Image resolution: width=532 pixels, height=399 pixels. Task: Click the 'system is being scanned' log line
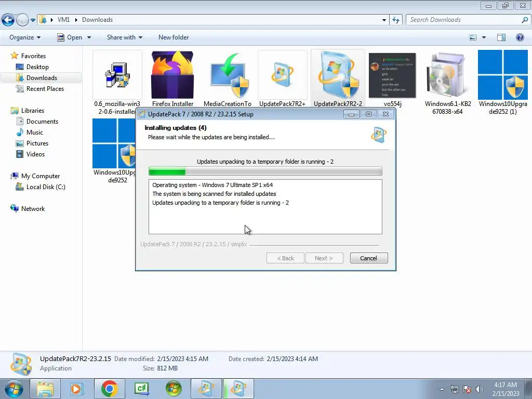[214, 194]
